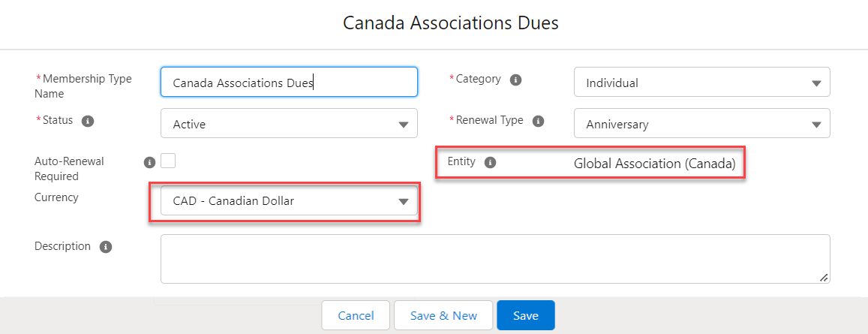Click the blue Save button
The image size is (868, 334).
[x=525, y=316]
